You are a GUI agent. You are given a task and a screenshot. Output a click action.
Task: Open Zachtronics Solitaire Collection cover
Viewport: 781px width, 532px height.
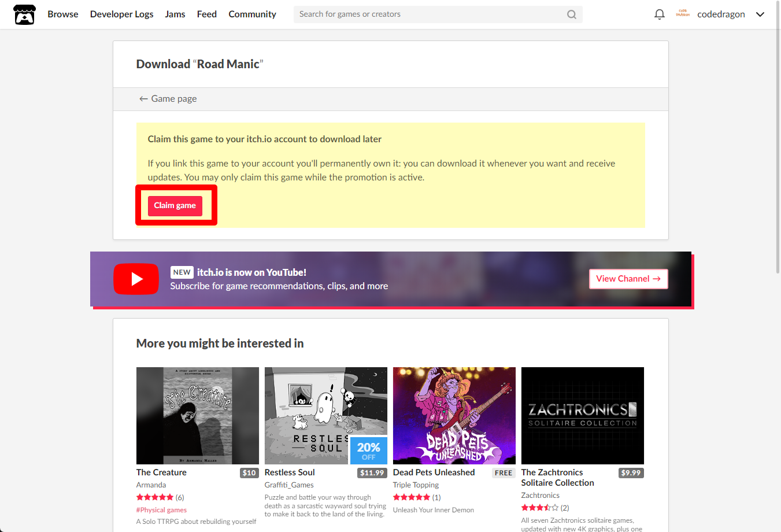coord(583,416)
